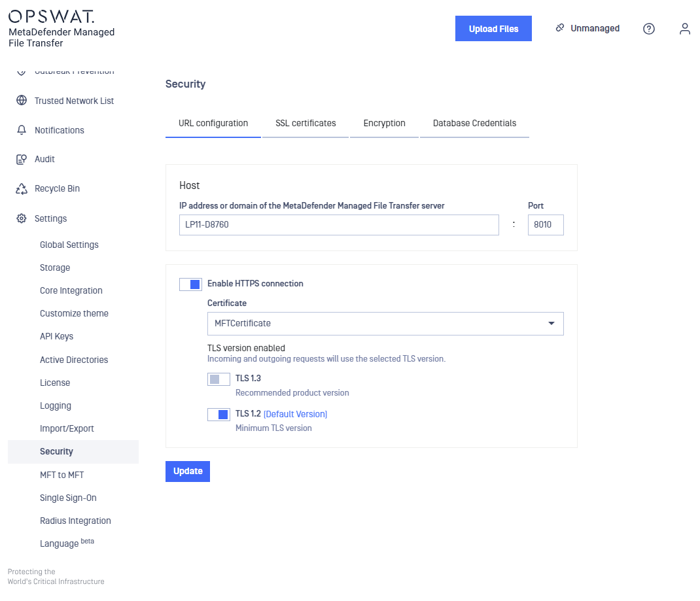Open Logging settings
This screenshot has width=700, height=601.
pyautogui.click(x=56, y=405)
